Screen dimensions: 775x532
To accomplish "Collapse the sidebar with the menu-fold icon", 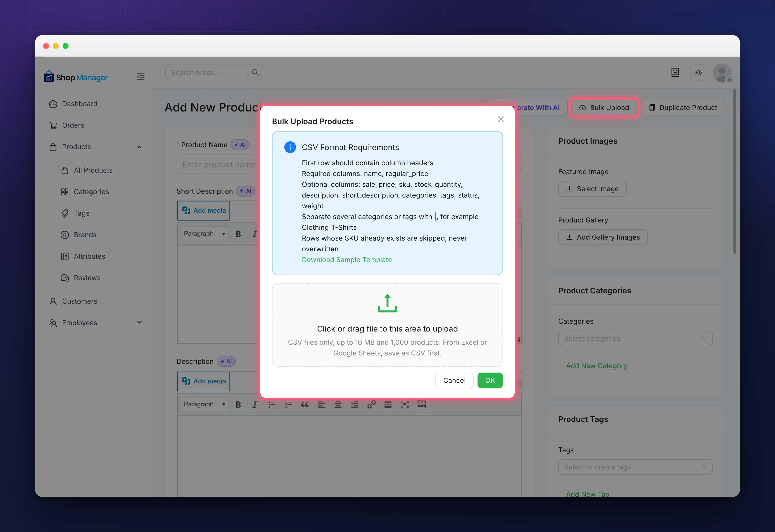I will tap(140, 77).
